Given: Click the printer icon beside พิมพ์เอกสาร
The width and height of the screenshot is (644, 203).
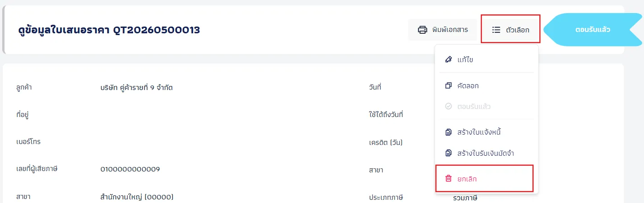Looking at the screenshot, I should (422, 30).
